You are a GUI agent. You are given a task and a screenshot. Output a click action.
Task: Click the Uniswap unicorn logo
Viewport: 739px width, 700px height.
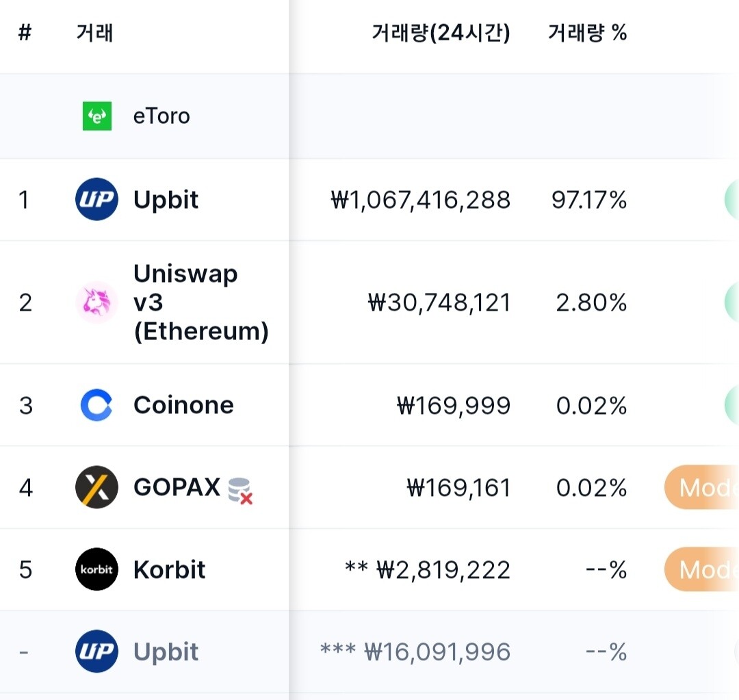(x=96, y=302)
